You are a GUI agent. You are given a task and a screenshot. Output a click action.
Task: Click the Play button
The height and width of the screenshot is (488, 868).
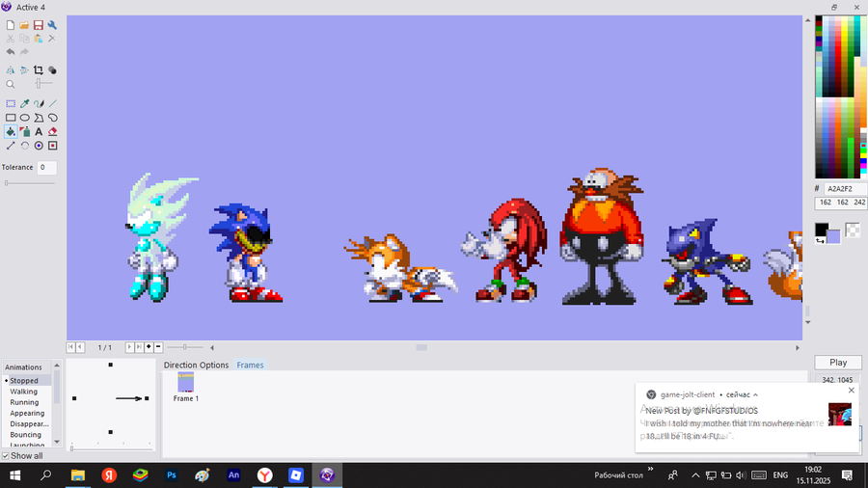coord(838,363)
